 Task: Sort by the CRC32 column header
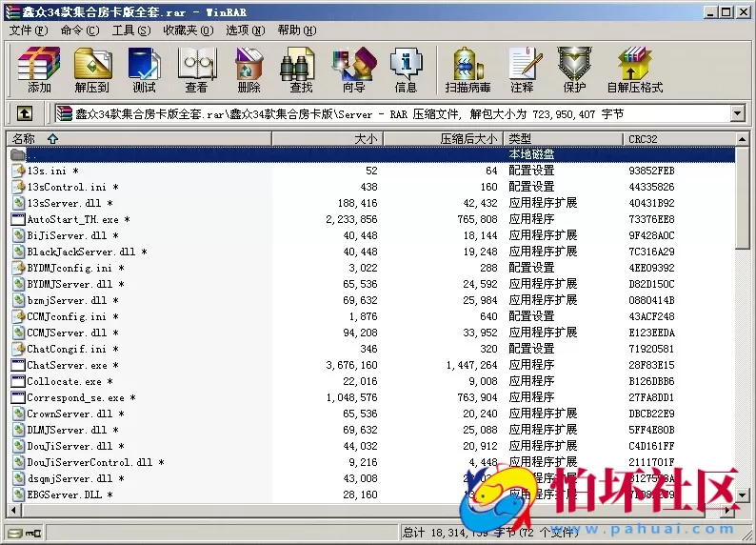tap(679, 139)
